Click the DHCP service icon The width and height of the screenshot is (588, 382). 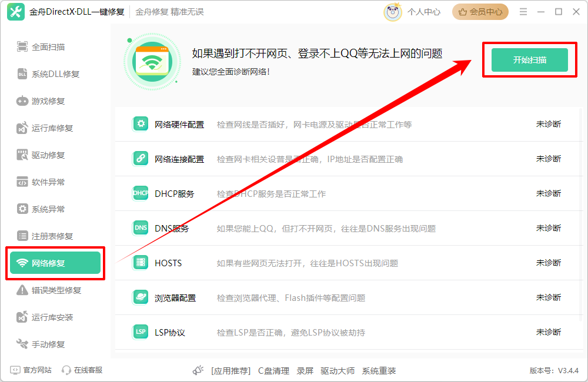click(141, 193)
